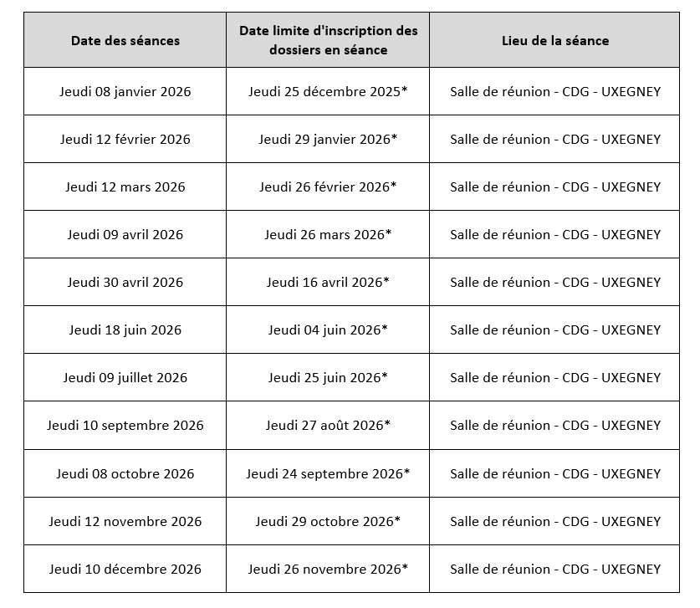Click the 'Jeudi 09 juillet 2026' cell

pyautogui.click(x=125, y=377)
